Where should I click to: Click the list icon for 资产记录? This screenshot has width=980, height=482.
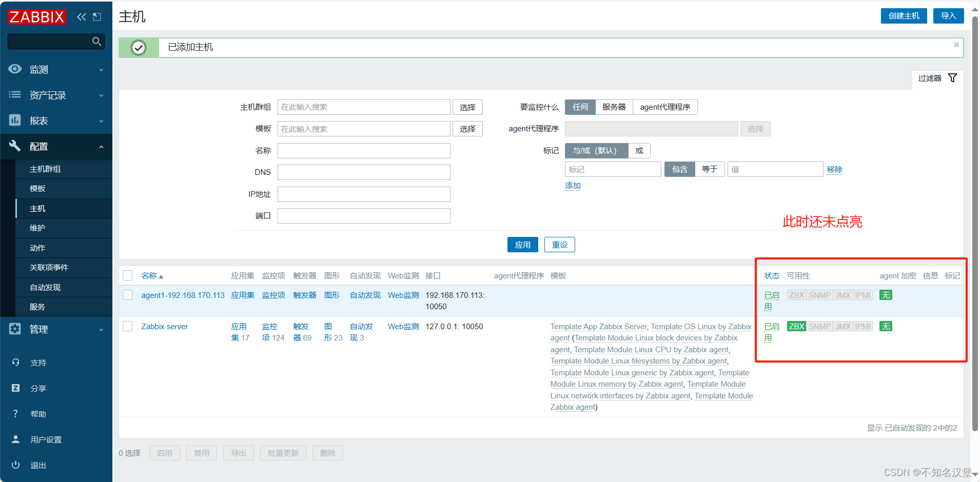point(15,94)
